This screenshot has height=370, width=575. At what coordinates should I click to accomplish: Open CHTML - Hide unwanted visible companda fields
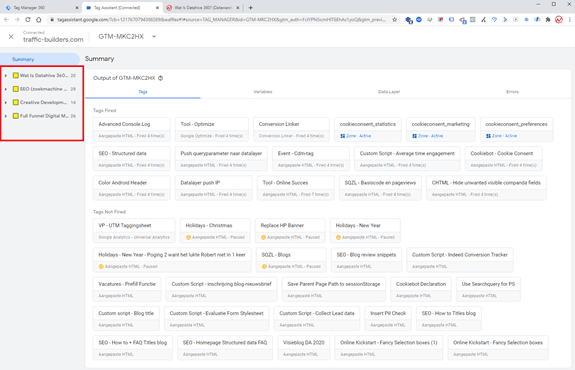click(486, 188)
